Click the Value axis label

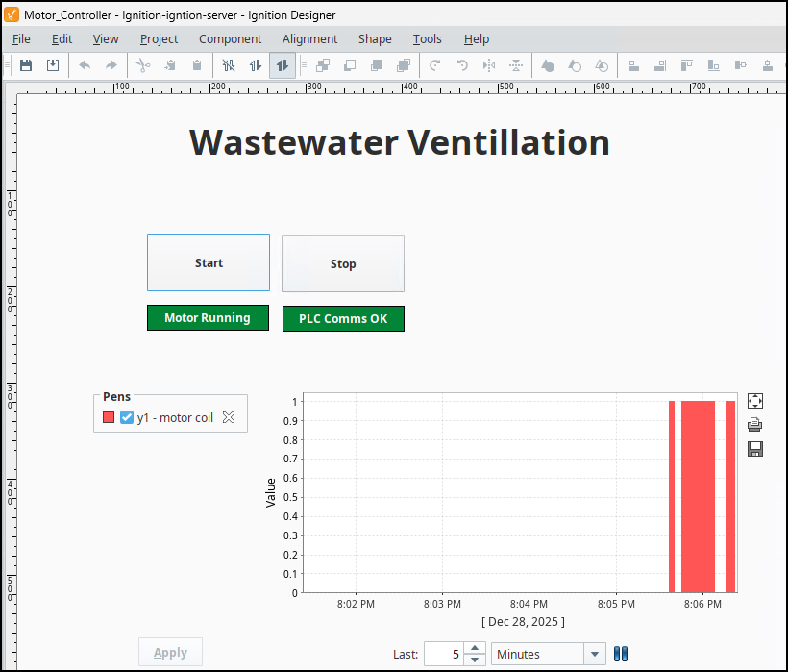(270, 492)
